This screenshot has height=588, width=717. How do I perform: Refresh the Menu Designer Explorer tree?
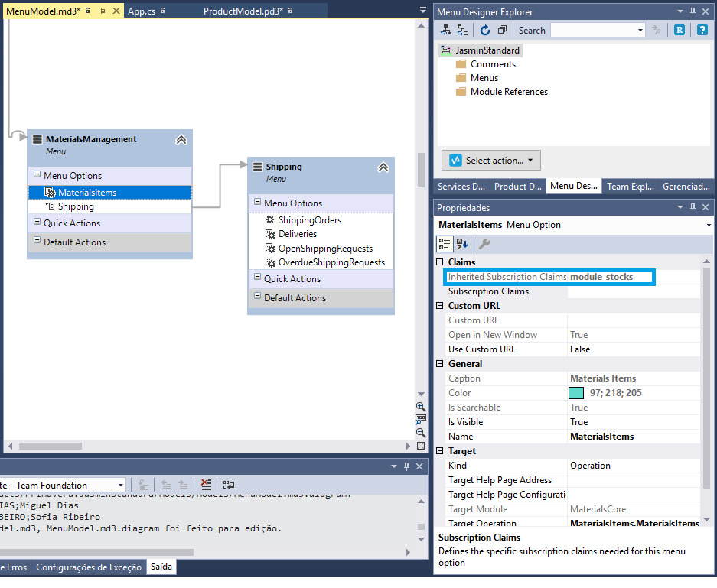pyautogui.click(x=484, y=30)
